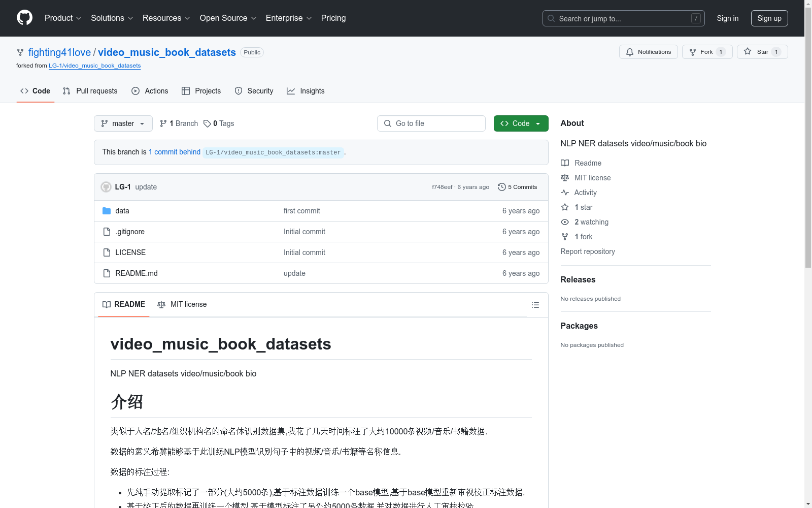
Task: Click the Sign in link
Action: 727,18
